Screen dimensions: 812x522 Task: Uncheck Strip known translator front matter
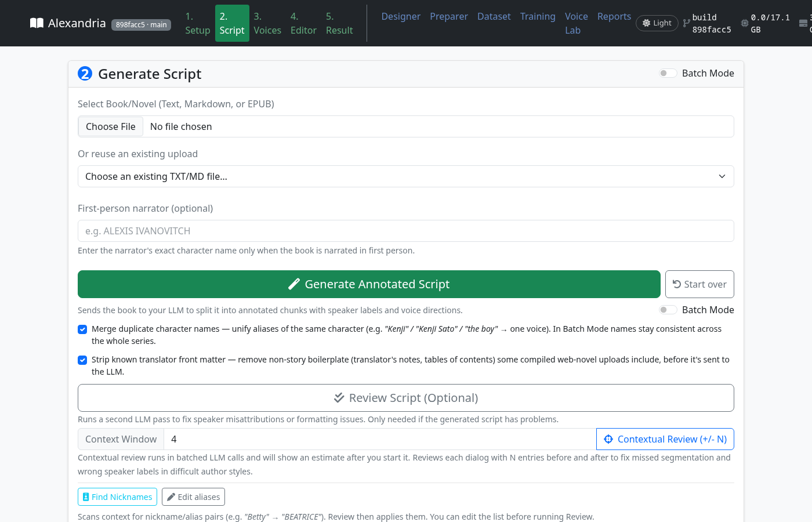pos(82,360)
